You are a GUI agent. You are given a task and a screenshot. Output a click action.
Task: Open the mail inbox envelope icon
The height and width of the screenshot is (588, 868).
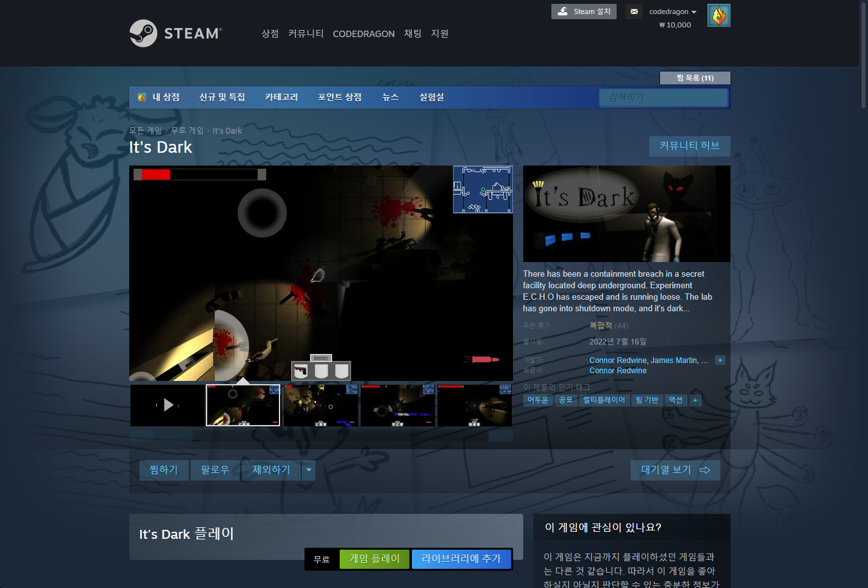634,12
